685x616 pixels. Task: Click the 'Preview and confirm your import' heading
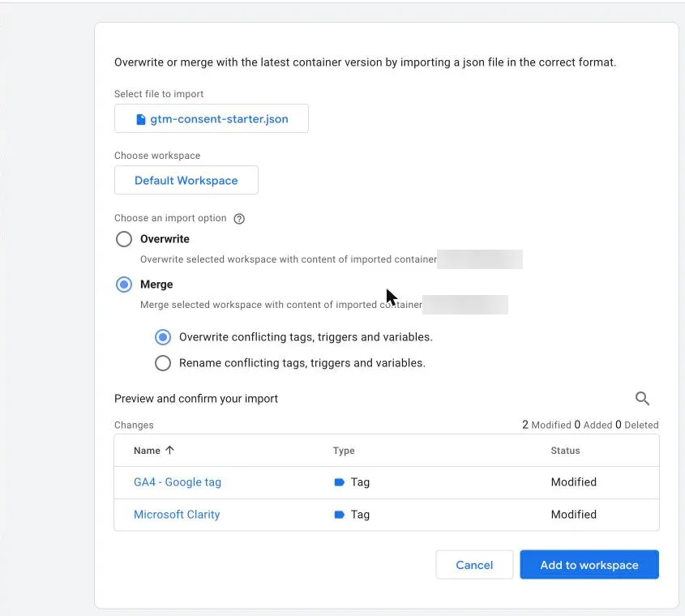196,399
